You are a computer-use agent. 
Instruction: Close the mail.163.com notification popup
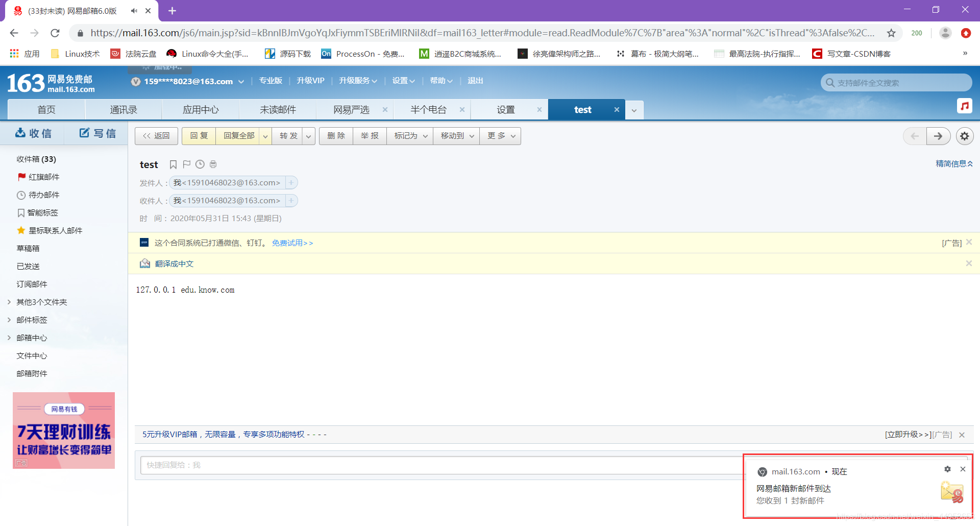(x=963, y=469)
